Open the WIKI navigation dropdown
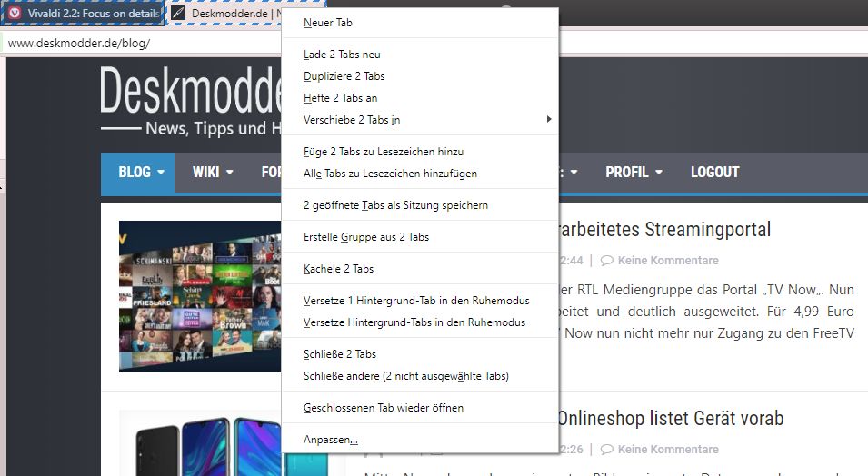The height and width of the screenshot is (476, 868). pos(213,172)
